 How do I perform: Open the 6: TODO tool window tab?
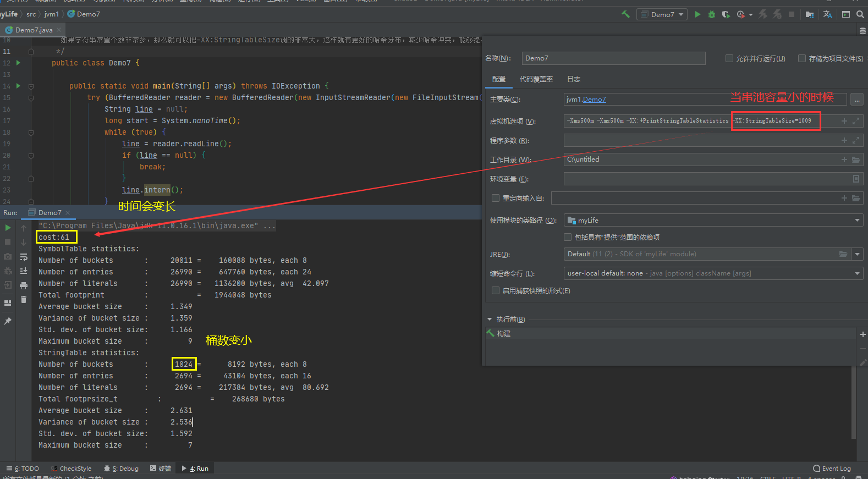coord(23,469)
